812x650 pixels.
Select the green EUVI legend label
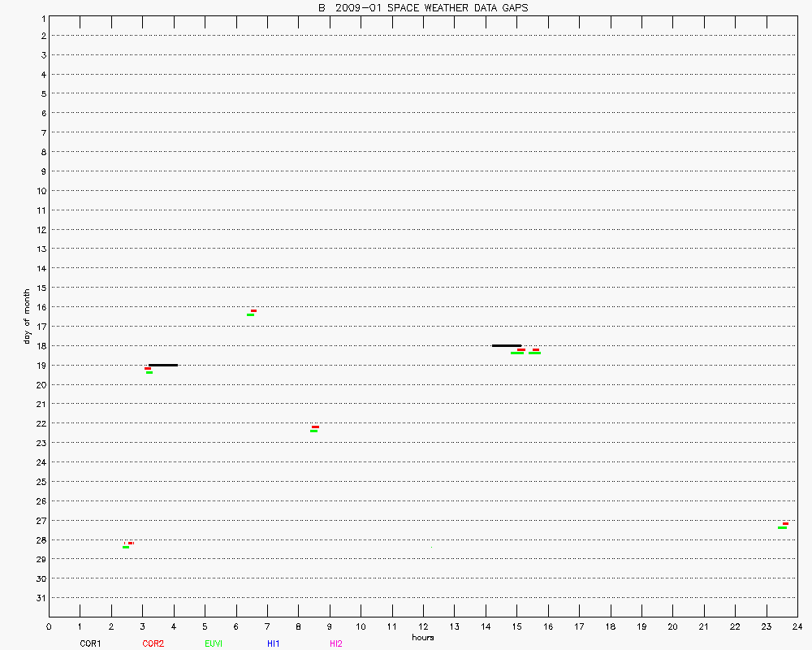pos(214,643)
